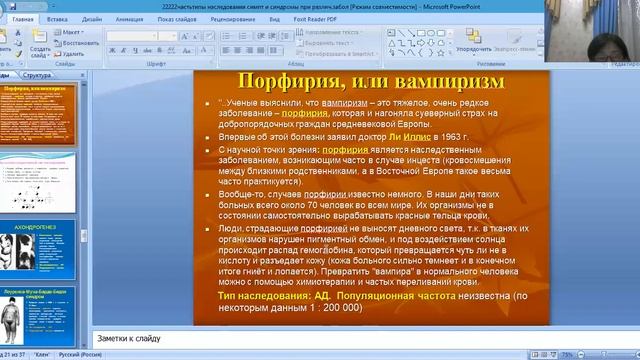Open Направление текста dropdown
Screen dimensions: 640x360
[329, 32]
